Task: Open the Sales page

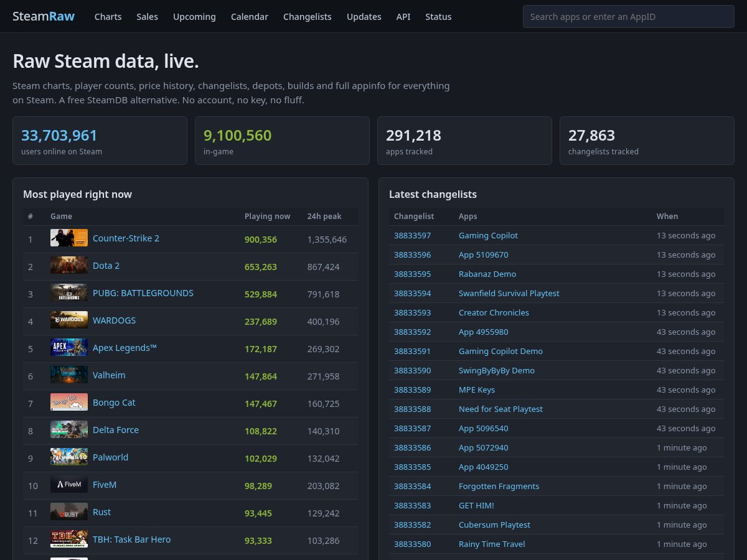Action: tap(148, 17)
